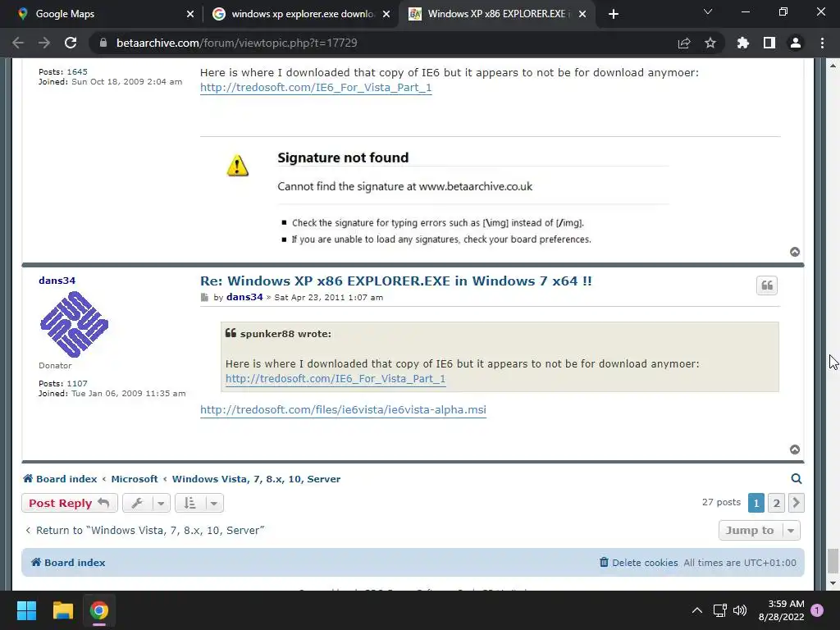Click the scrollbar up arrow
Image resolution: width=840 pixels, height=630 pixels.
833,66
